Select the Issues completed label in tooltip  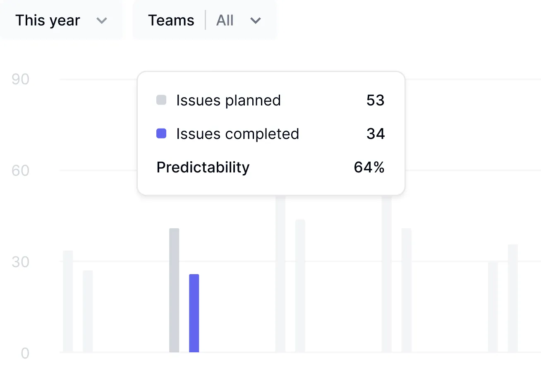coord(237,134)
